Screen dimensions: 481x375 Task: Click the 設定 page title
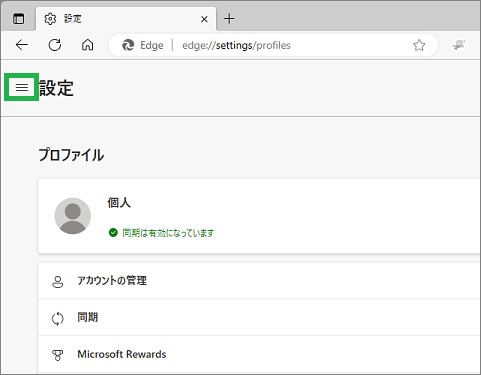point(56,88)
